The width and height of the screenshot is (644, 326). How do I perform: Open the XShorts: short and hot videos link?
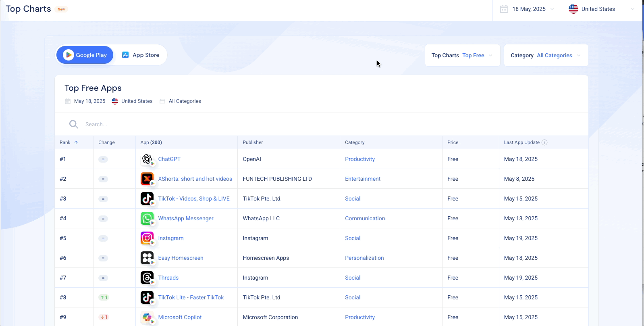coord(195,179)
